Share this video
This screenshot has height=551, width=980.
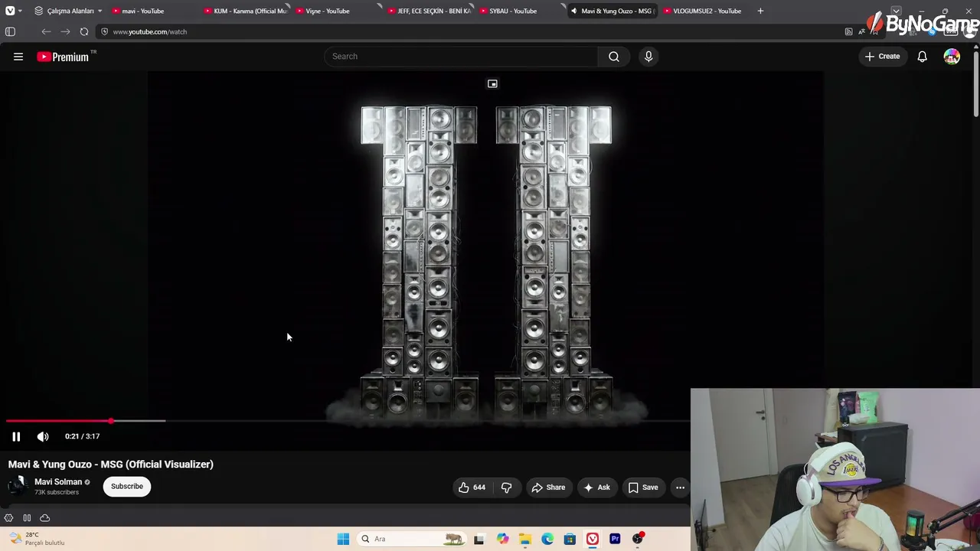548,487
